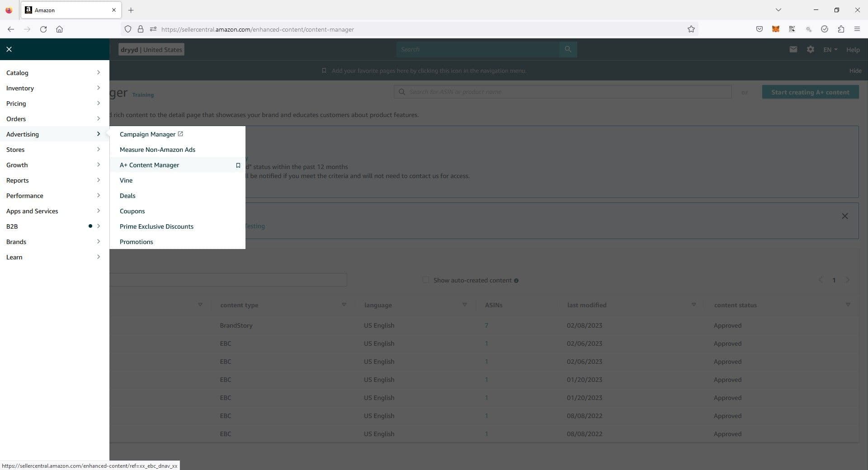
Task: Expand the Growth menu section
Action: click(x=54, y=165)
